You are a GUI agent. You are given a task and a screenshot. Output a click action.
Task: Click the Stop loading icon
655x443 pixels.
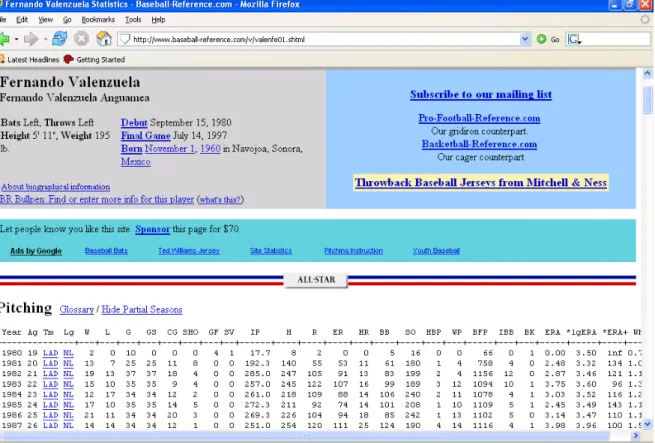tap(81, 39)
